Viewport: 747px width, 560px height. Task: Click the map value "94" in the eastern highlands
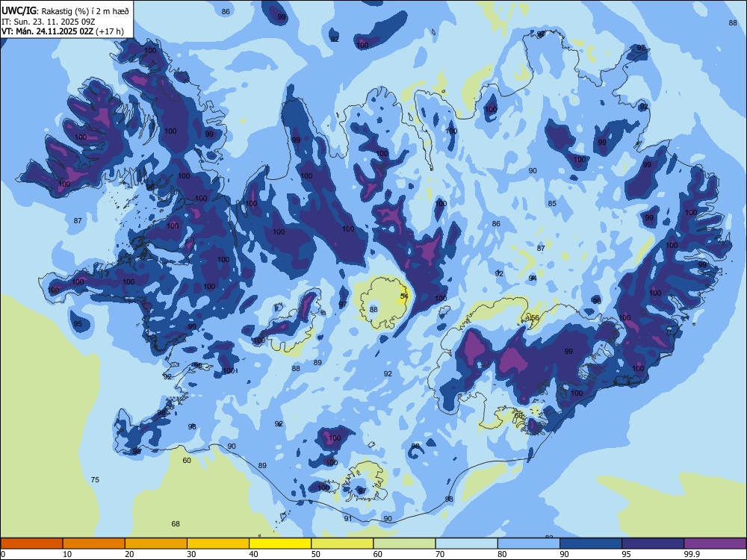(533, 278)
